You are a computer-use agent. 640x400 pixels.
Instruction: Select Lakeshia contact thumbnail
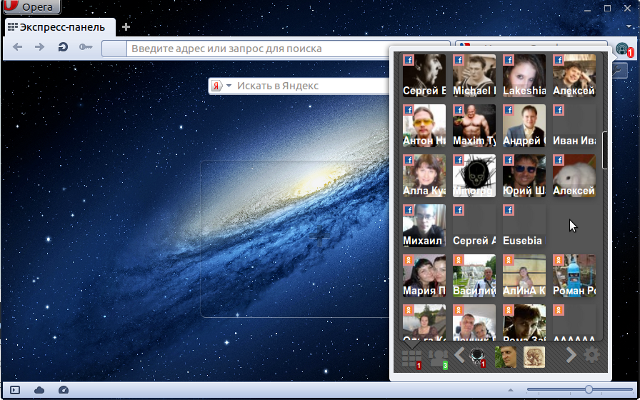(x=524, y=74)
